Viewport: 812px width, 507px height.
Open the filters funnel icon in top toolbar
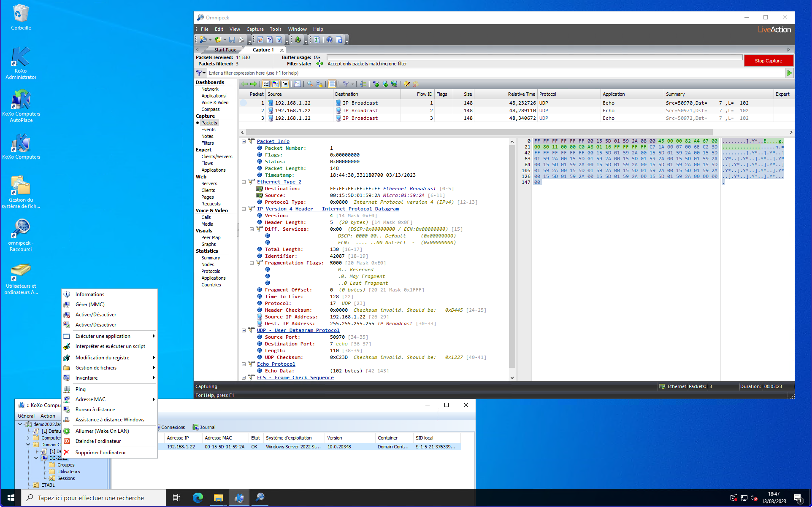[x=270, y=40]
